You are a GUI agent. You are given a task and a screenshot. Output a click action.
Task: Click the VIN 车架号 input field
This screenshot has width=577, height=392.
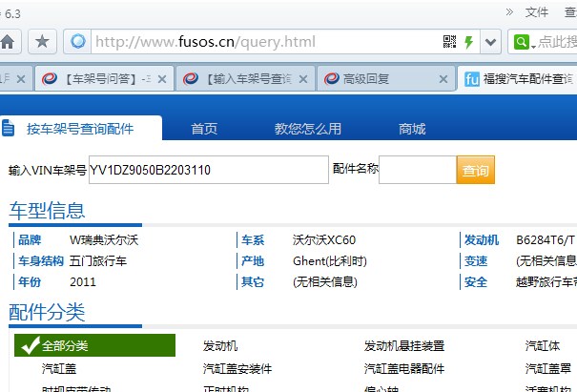(x=209, y=170)
